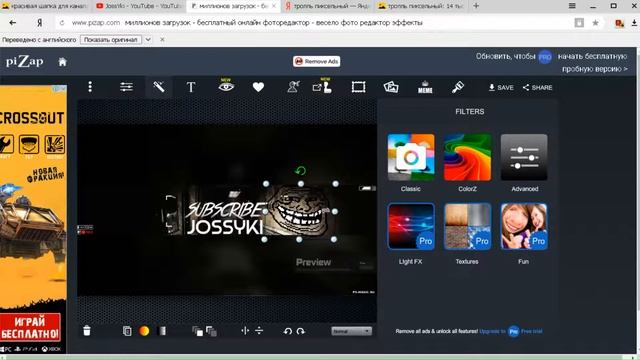
Task: Open the Advanced filters category
Action: (524, 157)
